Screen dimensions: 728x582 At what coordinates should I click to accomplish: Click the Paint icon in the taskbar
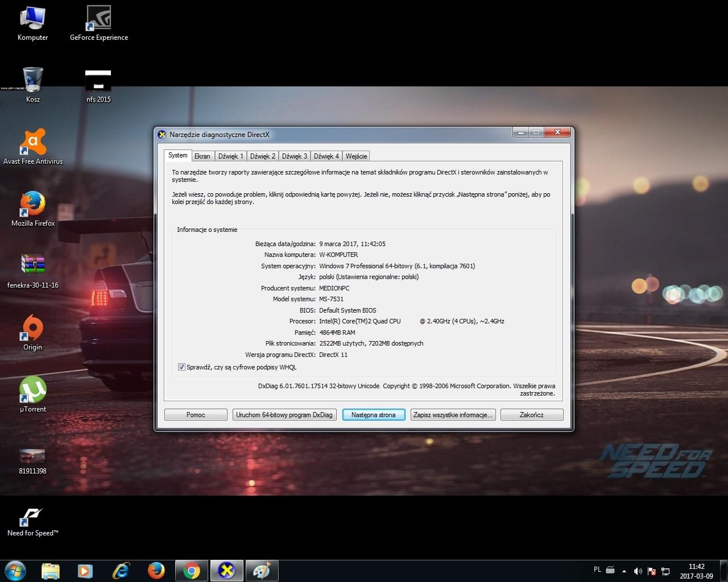262,571
